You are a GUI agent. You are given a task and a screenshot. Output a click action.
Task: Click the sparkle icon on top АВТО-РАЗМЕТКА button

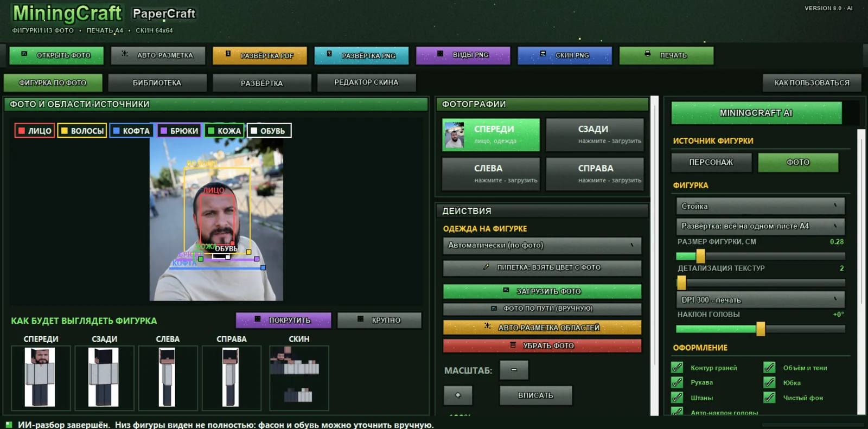tap(124, 54)
